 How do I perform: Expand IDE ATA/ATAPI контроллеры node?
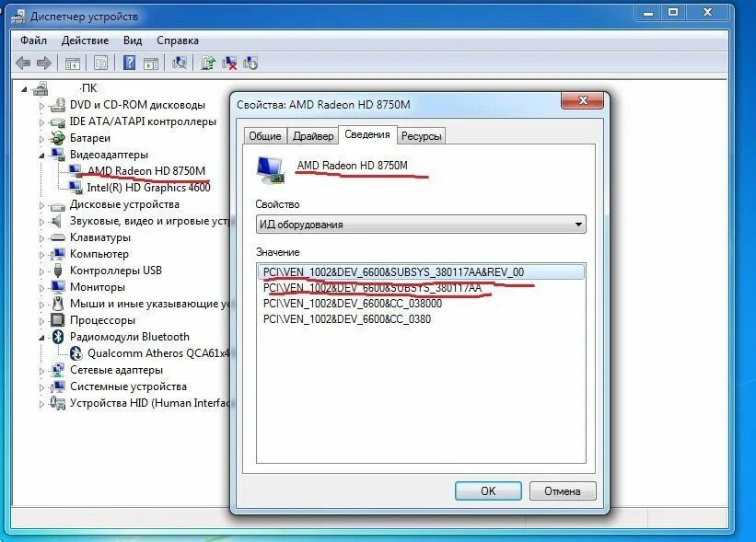(x=41, y=122)
